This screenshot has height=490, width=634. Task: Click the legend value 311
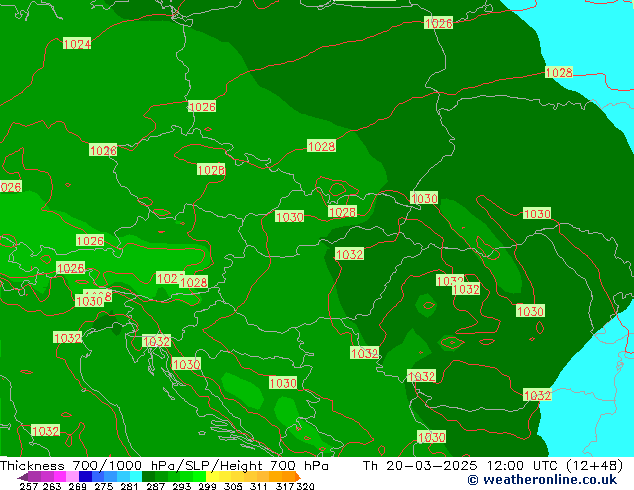tap(259, 486)
